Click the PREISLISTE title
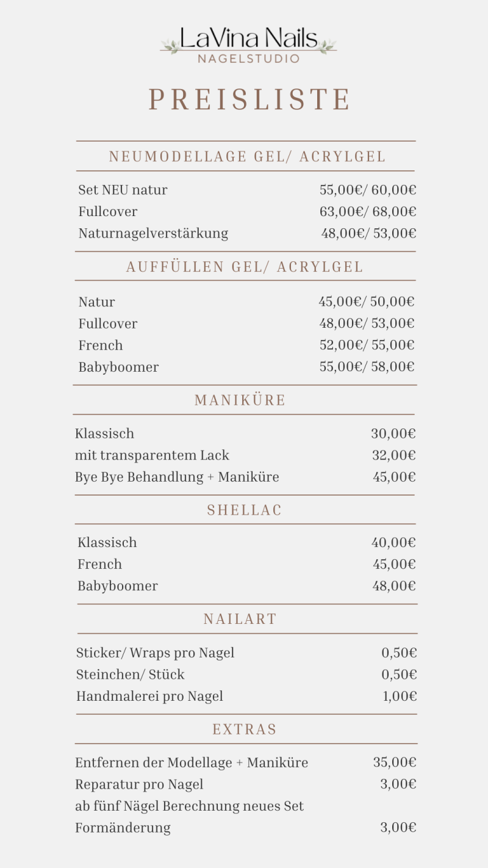488x868 pixels. click(250, 99)
